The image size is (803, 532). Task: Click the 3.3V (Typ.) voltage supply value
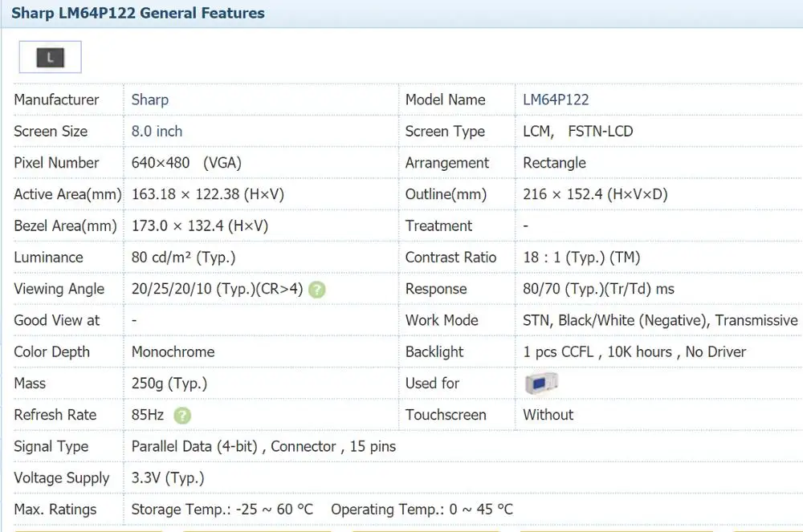click(168, 478)
